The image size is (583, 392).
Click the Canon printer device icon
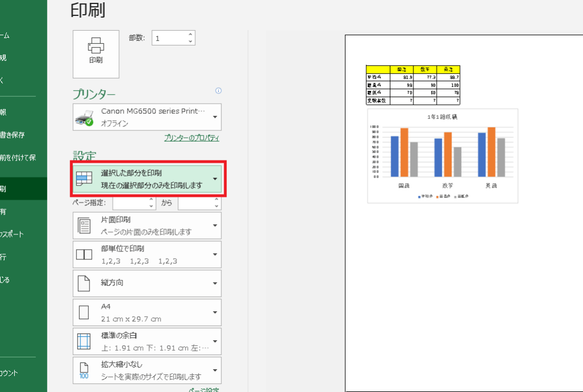tap(84, 118)
